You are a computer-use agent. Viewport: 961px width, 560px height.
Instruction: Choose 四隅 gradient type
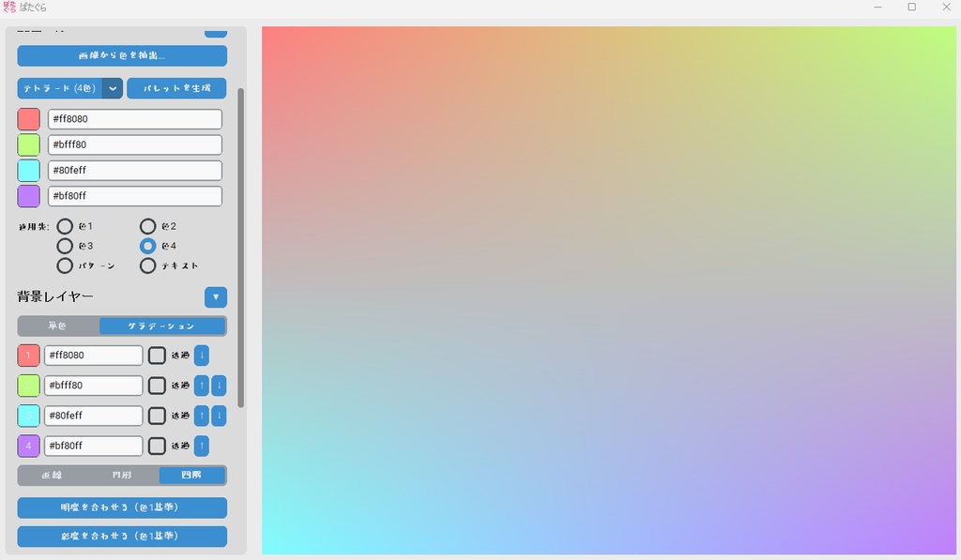191,476
